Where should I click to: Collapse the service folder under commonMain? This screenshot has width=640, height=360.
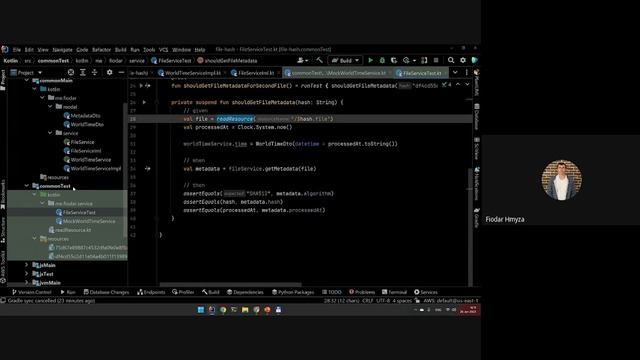click(x=50, y=133)
